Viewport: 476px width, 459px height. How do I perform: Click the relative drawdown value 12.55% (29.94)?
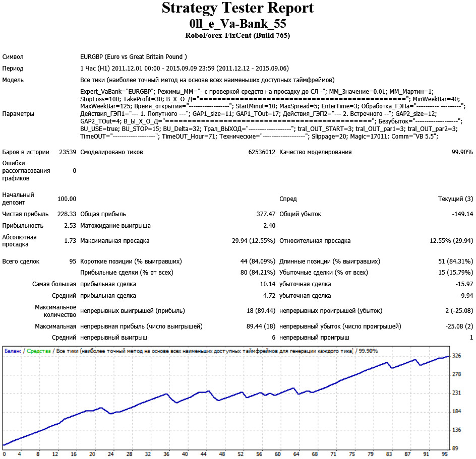click(451, 240)
